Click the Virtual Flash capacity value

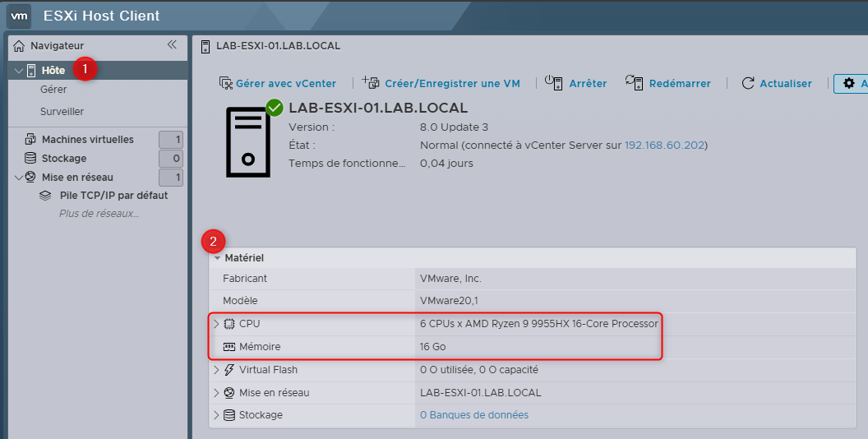point(479,370)
